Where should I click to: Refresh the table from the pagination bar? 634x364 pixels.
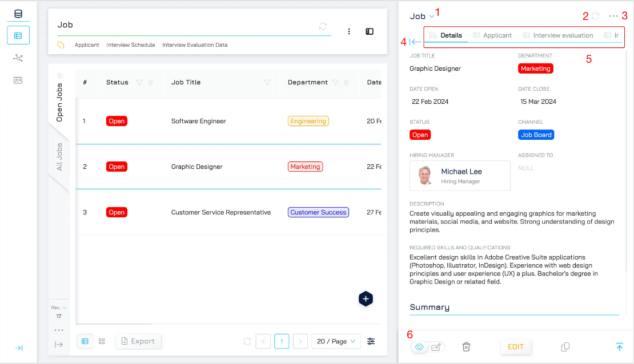tap(247, 341)
